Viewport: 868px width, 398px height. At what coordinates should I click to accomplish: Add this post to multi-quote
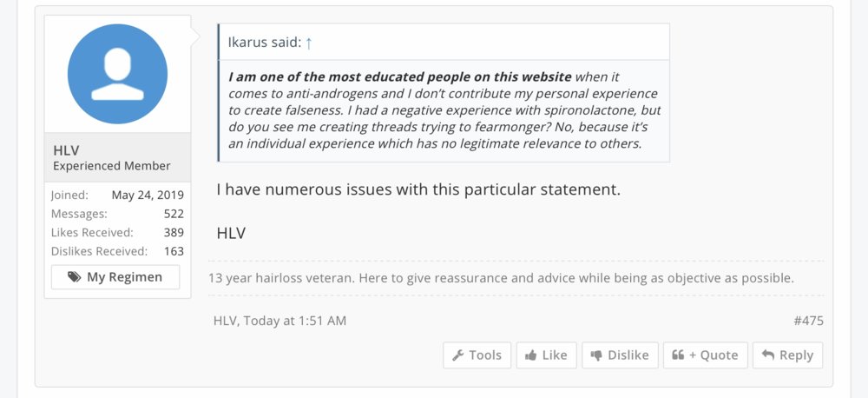pos(705,355)
